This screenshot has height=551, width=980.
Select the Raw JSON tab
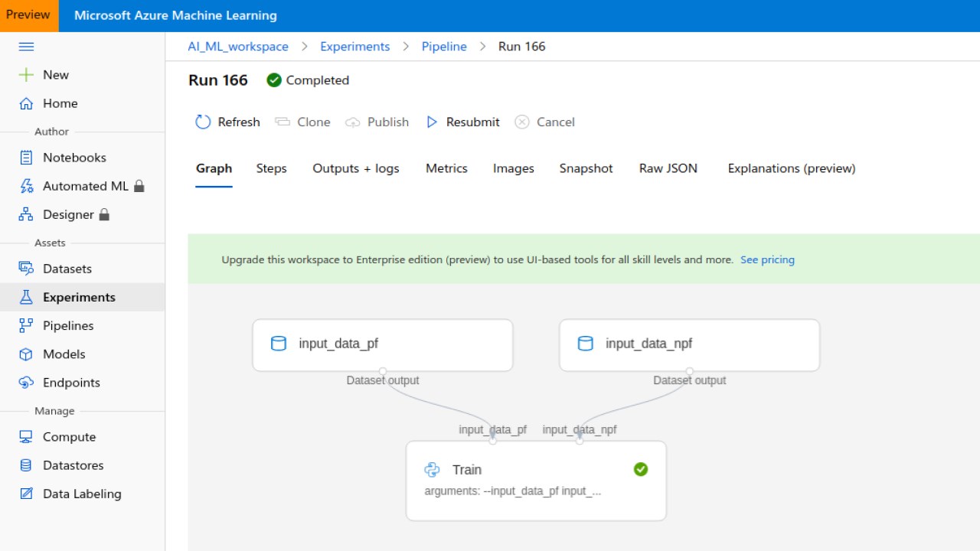(668, 168)
